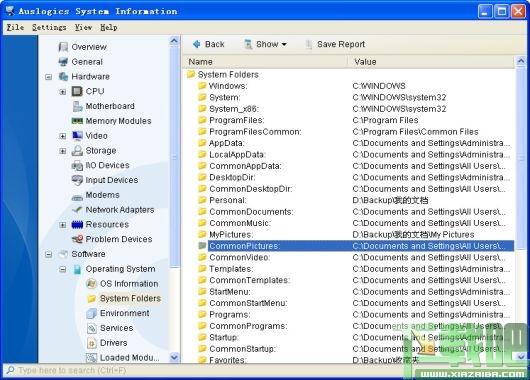Screen dimensions: 530x380
Task: Select the Drivers icon in tree
Action: 92,343
